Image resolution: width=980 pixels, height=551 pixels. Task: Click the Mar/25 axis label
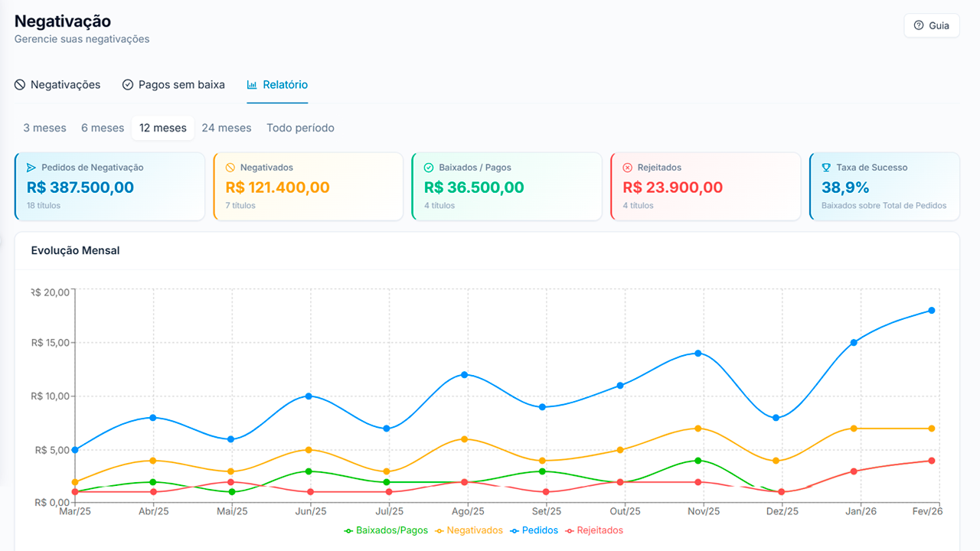(x=75, y=511)
